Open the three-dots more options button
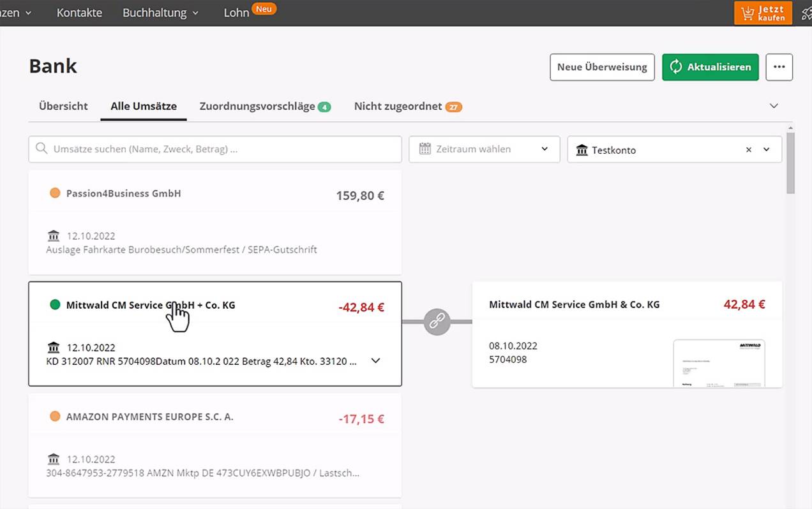This screenshot has height=509, width=812. 779,67
